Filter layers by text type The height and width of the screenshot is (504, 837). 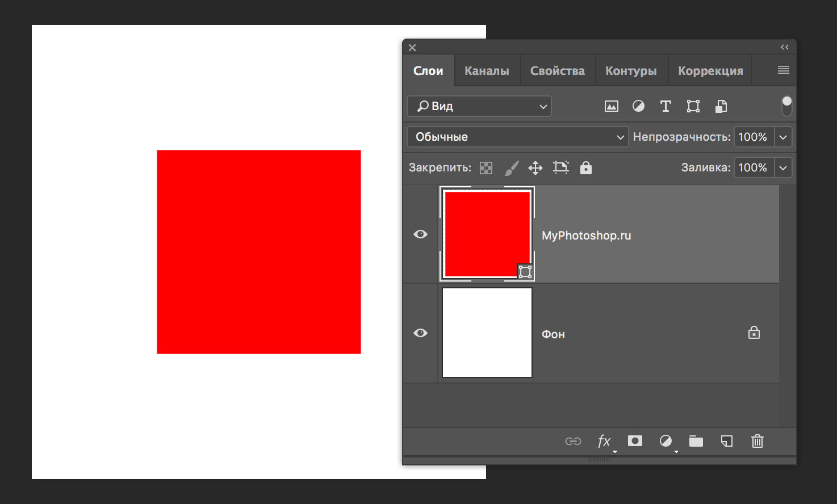[666, 106]
